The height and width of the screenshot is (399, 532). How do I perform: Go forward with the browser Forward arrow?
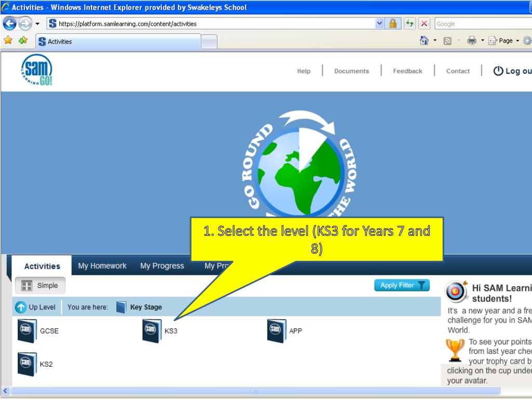25,24
